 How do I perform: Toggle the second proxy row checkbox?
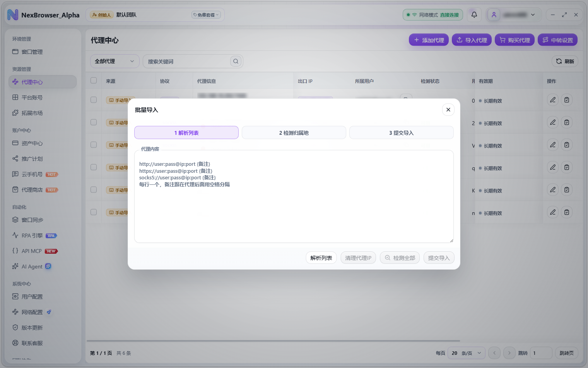[x=94, y=122]
